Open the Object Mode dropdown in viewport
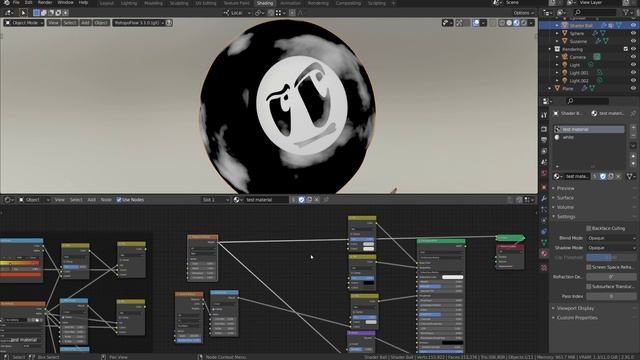This screenshot has height=360, width=640. click(24, 22)
